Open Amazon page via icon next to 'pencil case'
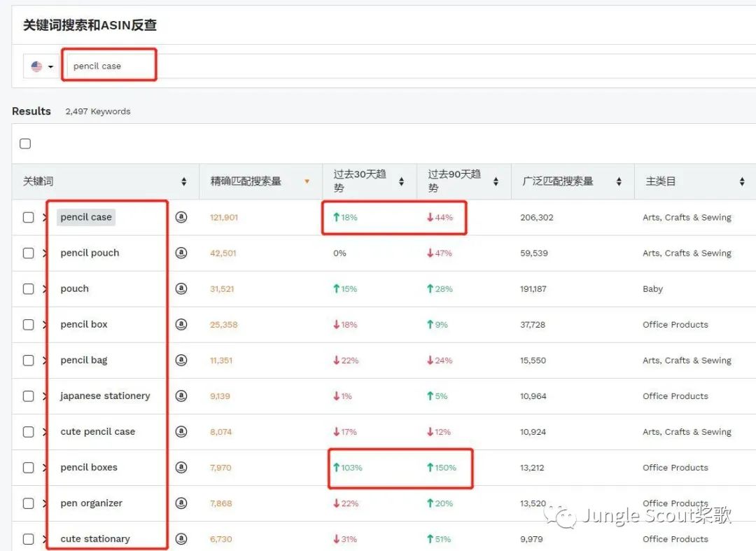The width and height of the screenshot is (756, 551). 181,217
